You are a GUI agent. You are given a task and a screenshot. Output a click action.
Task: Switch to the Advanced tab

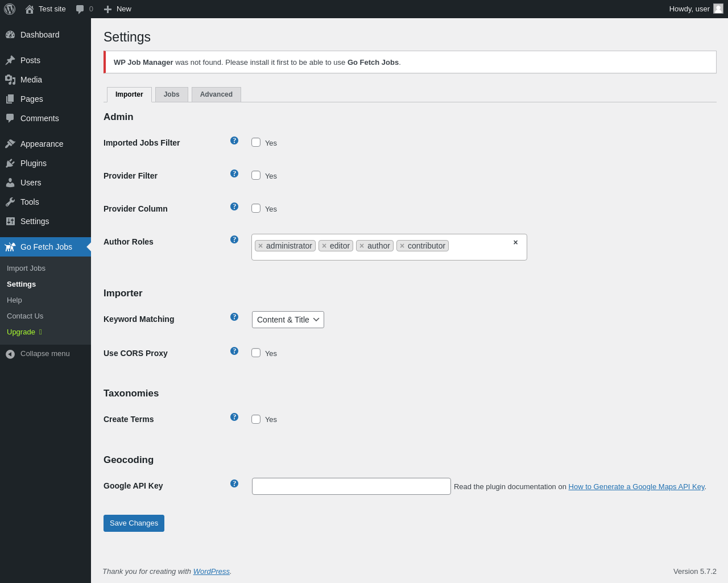(216, 94)
